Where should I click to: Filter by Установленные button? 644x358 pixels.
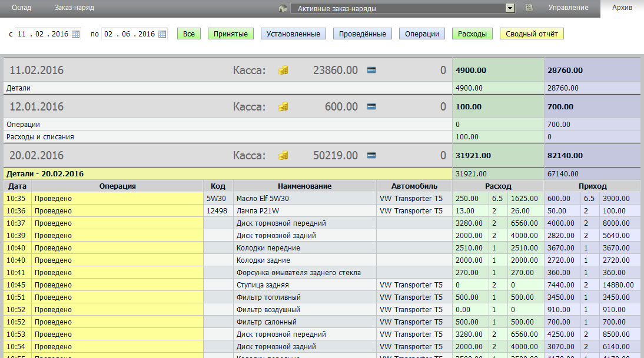click(x=293, y=34)
